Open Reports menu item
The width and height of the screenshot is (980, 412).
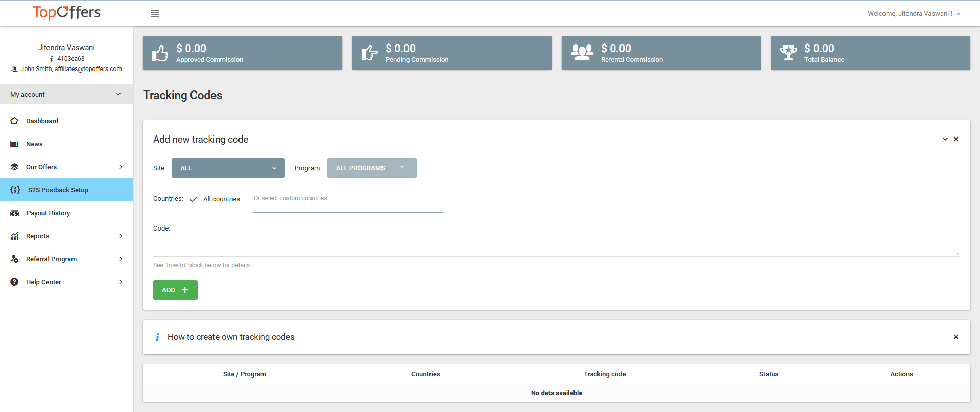(66, 236)
